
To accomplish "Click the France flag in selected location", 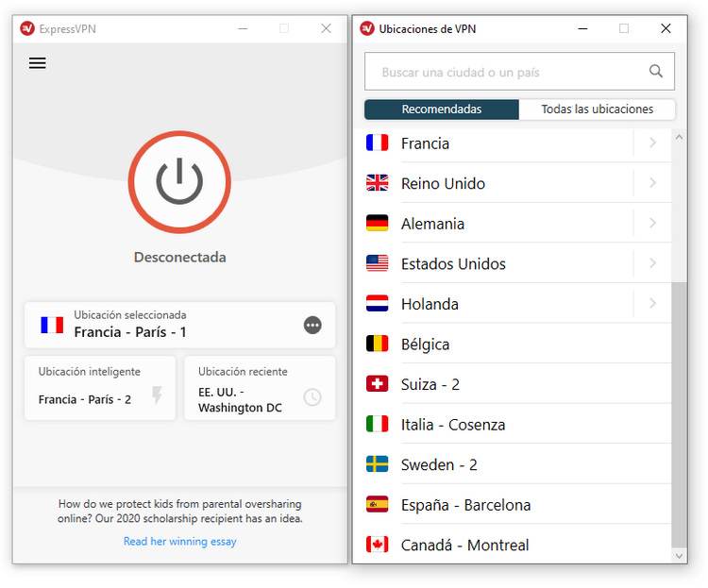I will coord(52,326).
